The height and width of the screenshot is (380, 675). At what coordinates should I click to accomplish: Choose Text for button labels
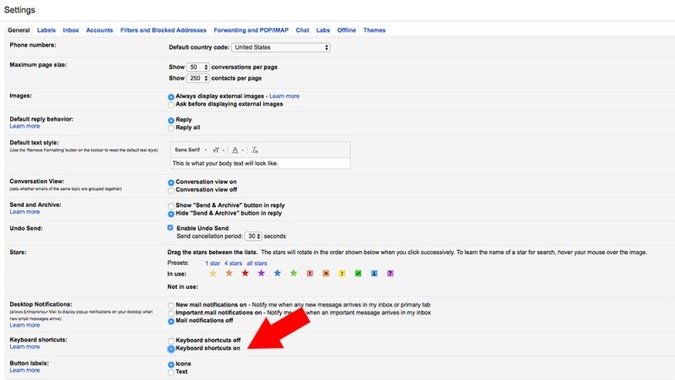pos(171,372)
